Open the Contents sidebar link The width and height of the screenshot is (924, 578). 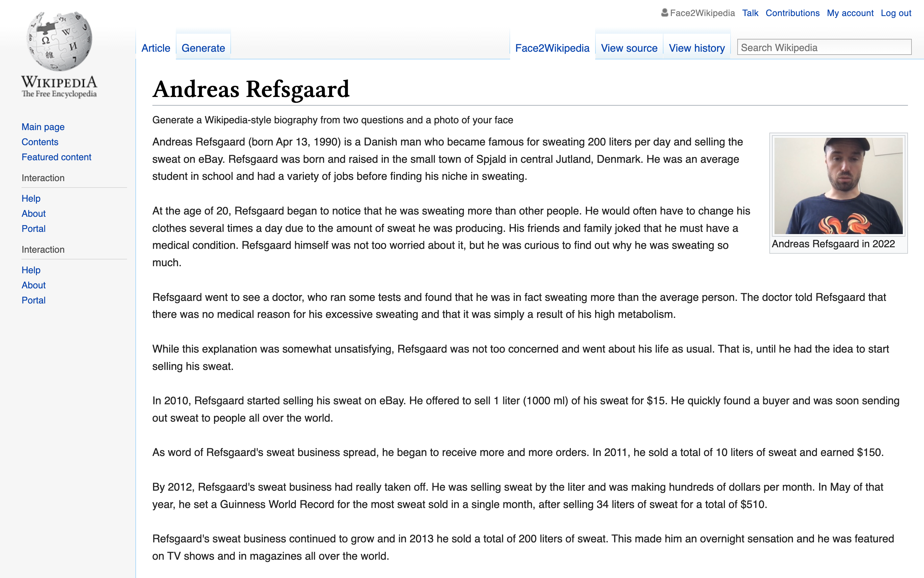click(40, 142)
